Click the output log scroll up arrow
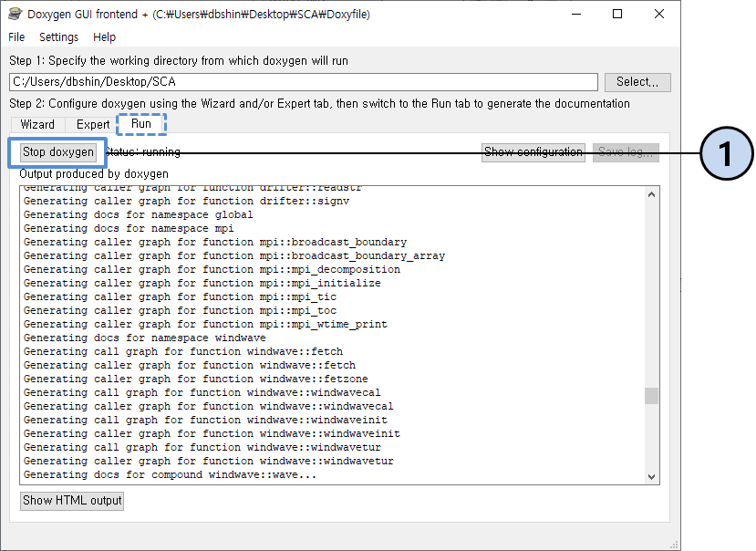Screen dimensions: 756x551 (x=651, y=194)
